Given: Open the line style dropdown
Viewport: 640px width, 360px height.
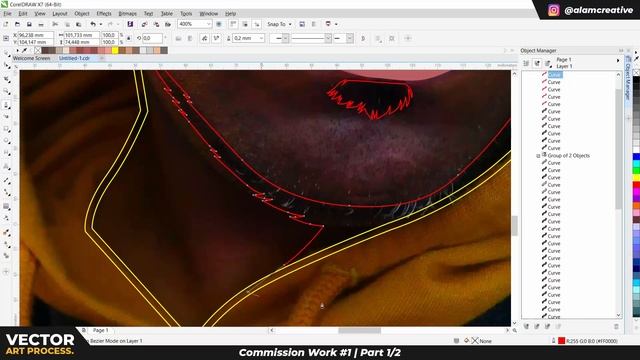Looking at the screenshot, I should click(328, 38).
